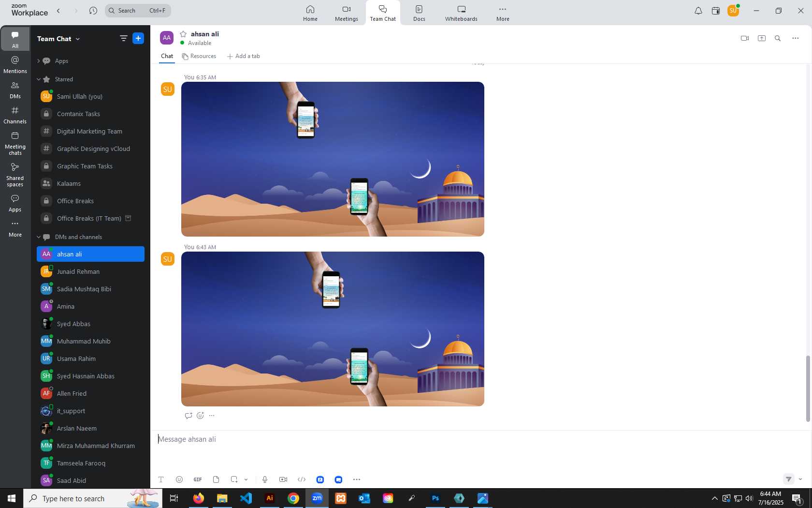Open Windows Start menu
This screenshot has height=508, width=812.
(12, 498)
